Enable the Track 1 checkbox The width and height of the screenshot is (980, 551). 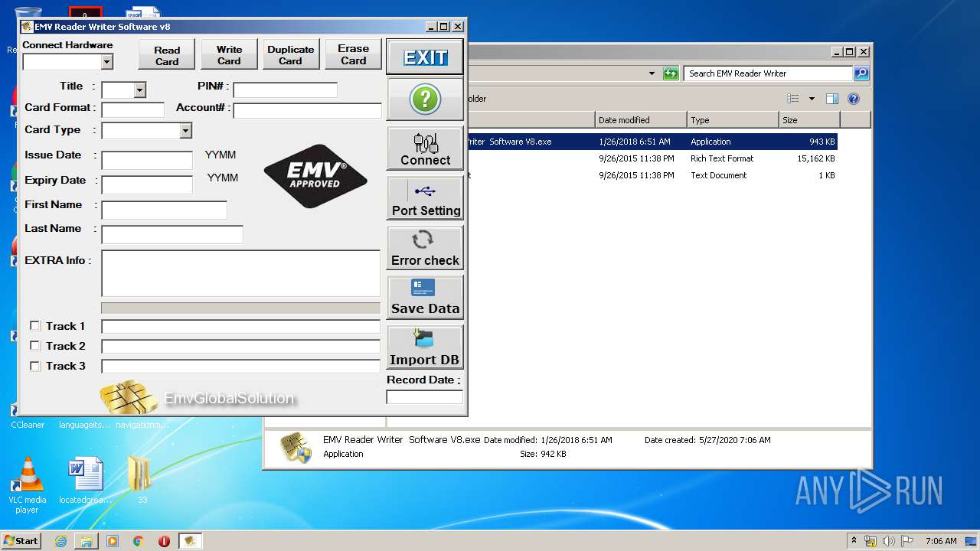pyautogui.click(x=34, y=326)
